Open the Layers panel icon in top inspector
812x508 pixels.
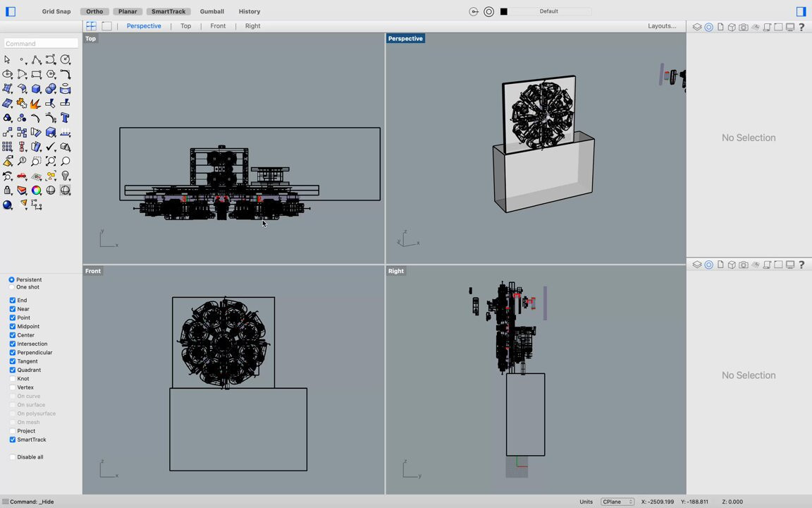(697, 27)
